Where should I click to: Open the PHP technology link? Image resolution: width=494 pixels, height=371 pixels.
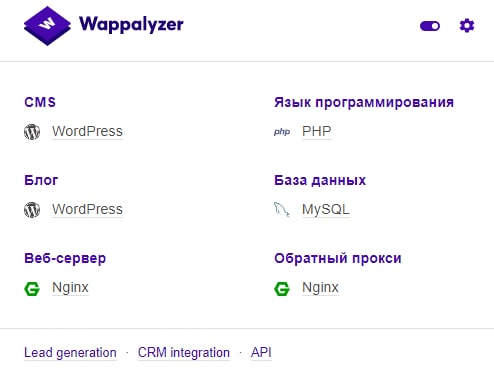coord(316,131)
